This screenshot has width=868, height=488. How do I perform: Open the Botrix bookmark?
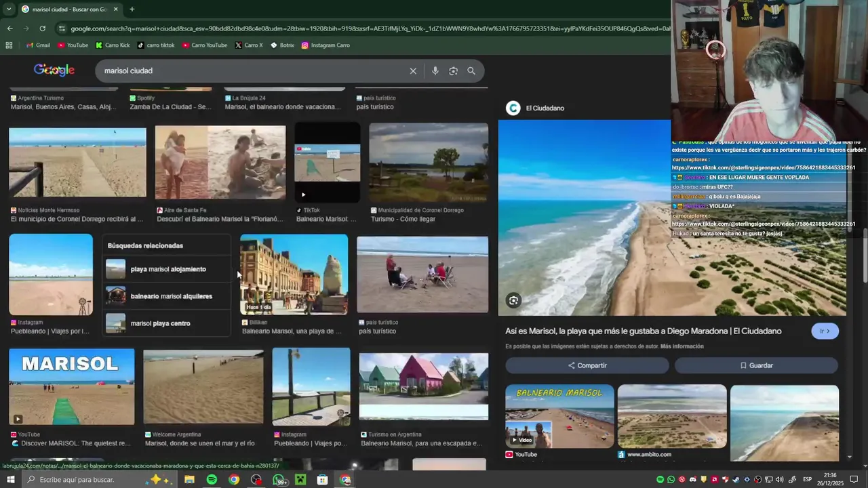[x=282, y=45]
